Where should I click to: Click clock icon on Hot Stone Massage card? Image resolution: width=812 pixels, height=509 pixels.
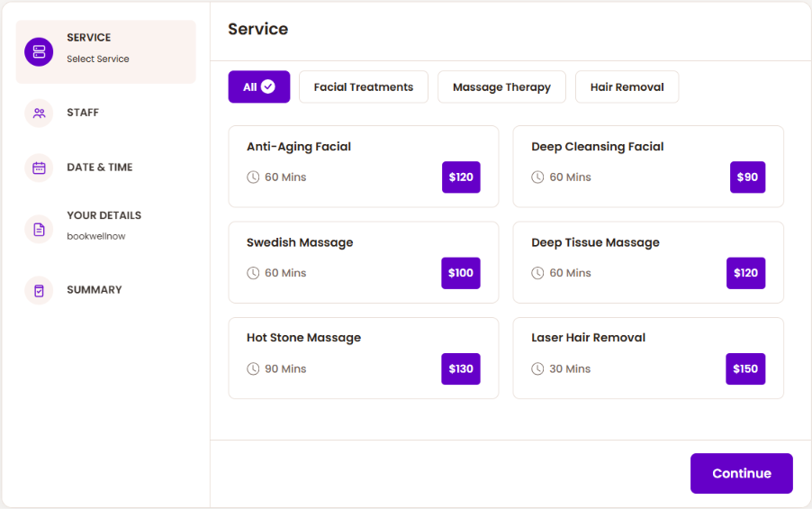click(x=253, y=369)
